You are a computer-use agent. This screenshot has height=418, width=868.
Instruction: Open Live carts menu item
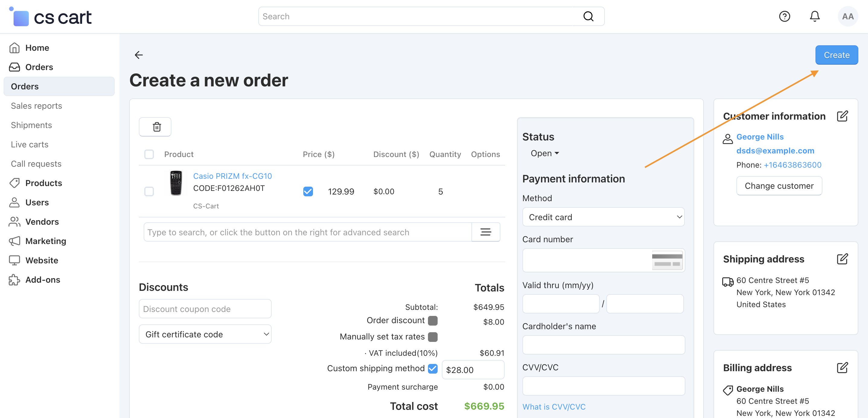click(30, 144)
